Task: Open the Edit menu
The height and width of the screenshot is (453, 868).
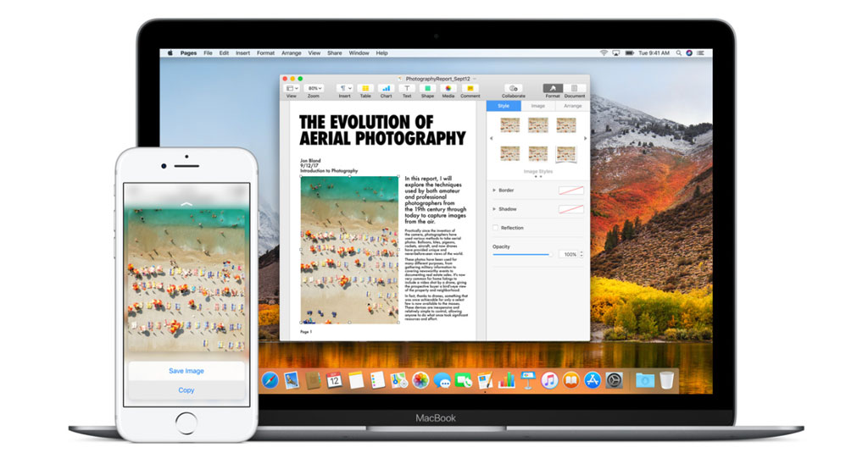Action: pos(224,53)
